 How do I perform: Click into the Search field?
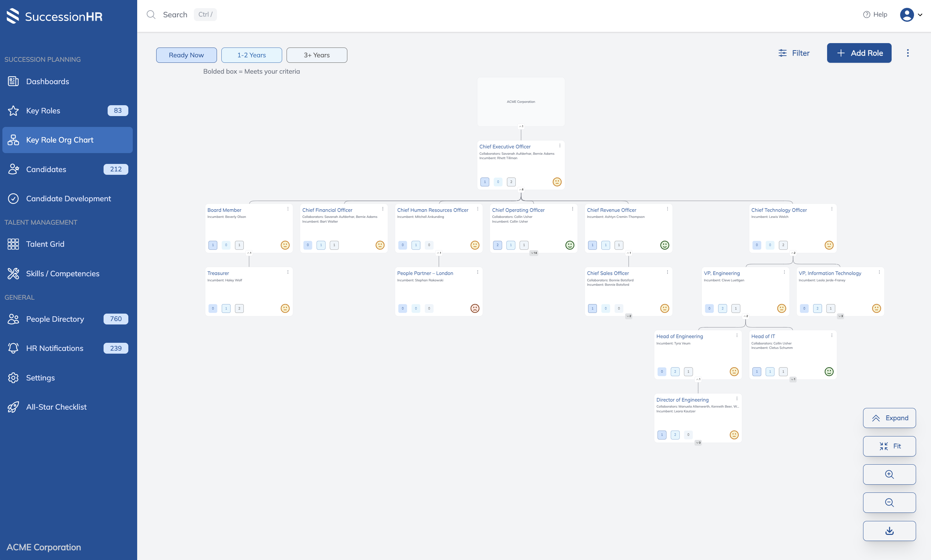click(x=175, y=14)
